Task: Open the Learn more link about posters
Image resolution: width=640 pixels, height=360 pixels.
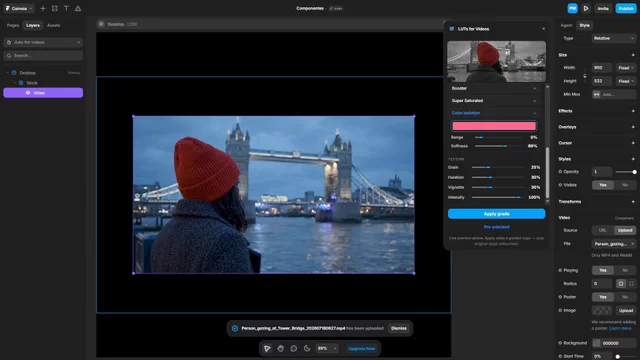Action: (x=620, y=328)
